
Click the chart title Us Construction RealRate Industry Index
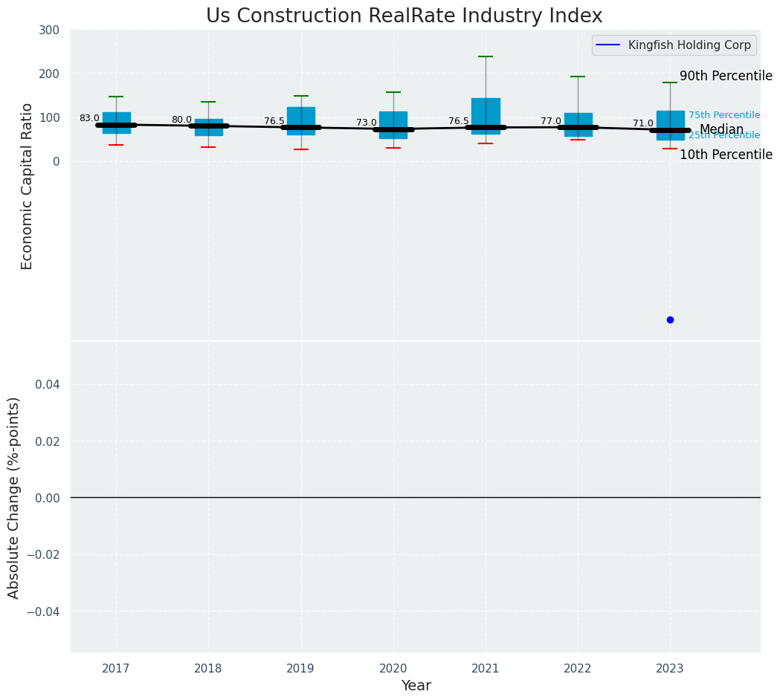click(x=404, y=16)
